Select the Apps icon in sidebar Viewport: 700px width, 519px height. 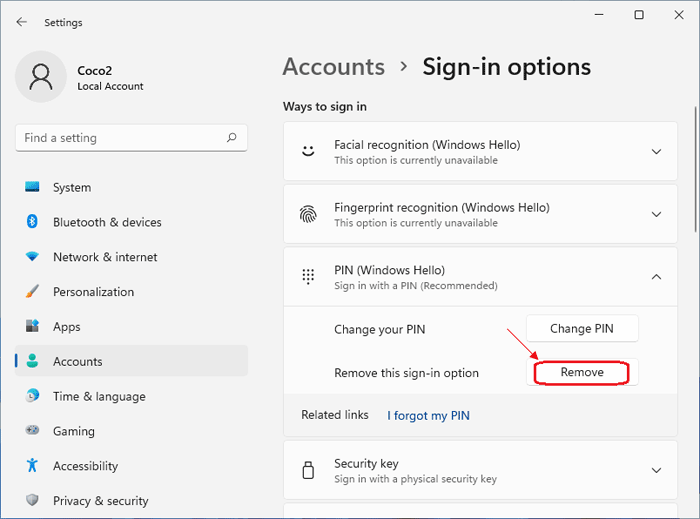click(x=32, y=326)
